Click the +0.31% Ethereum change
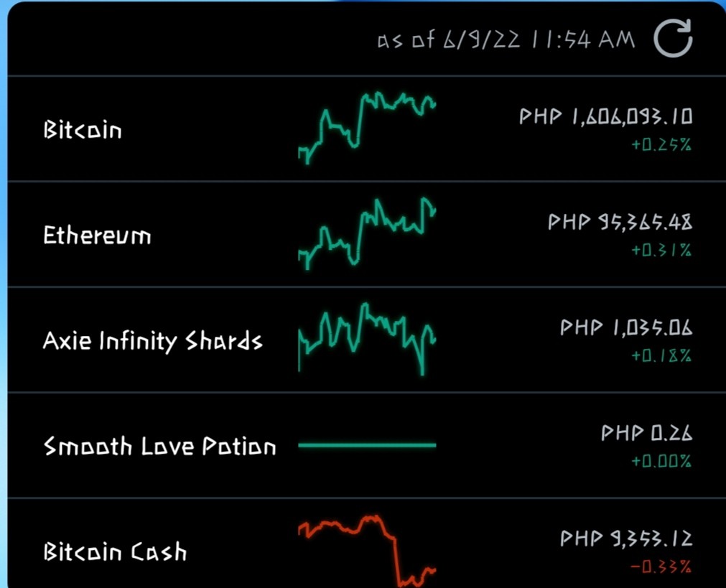Image resolution: width=726 pixels, height=588 pixels. (661, 251)
